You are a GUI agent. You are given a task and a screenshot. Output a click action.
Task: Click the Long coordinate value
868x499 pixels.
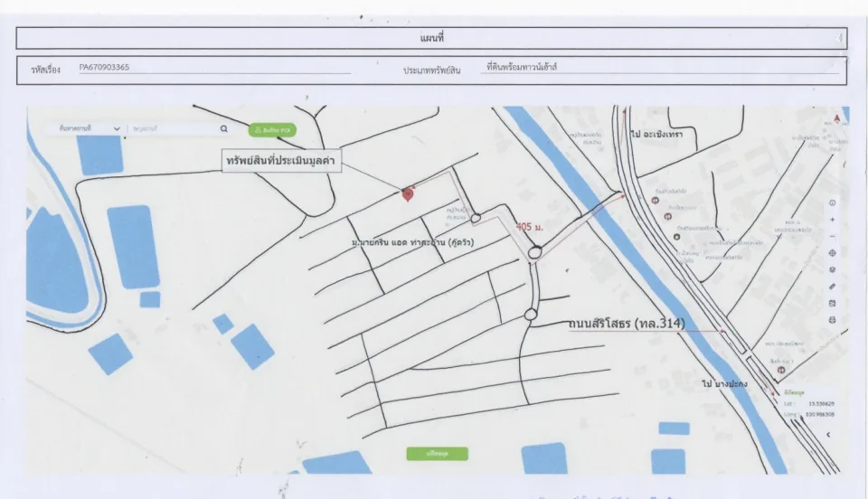pyautogui.click(x=822, y=414)
